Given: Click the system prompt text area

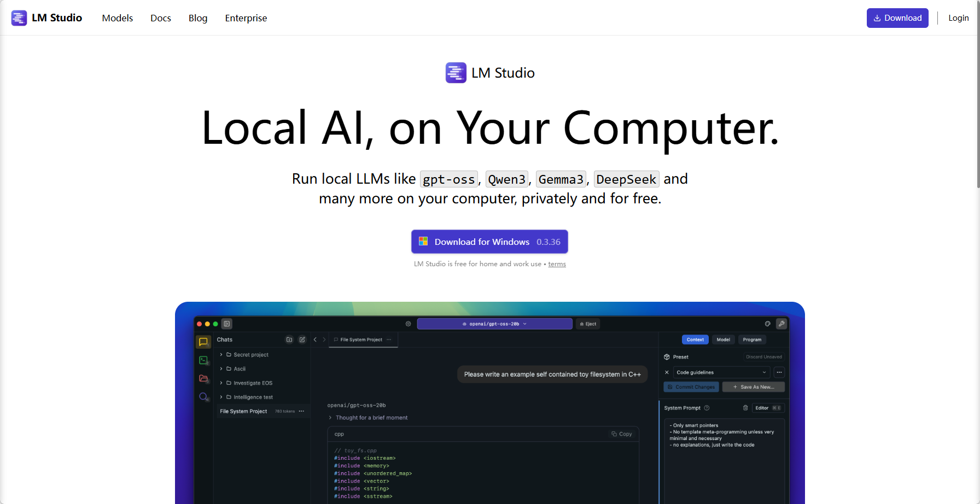Looking at the screenshot, I should 725,460.
